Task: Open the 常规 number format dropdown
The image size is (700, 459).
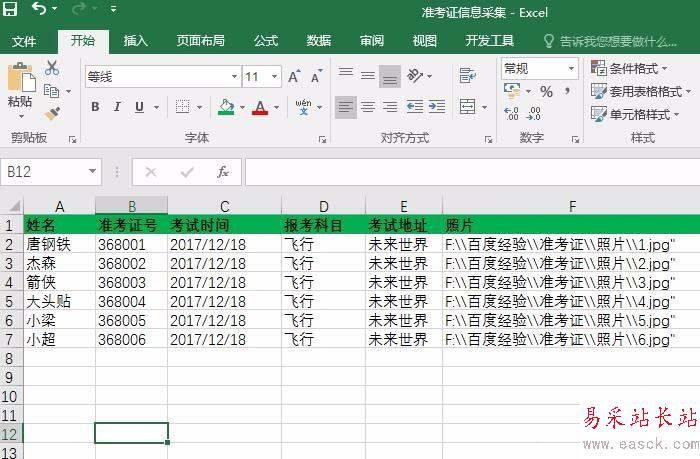Action: point(571,69)
